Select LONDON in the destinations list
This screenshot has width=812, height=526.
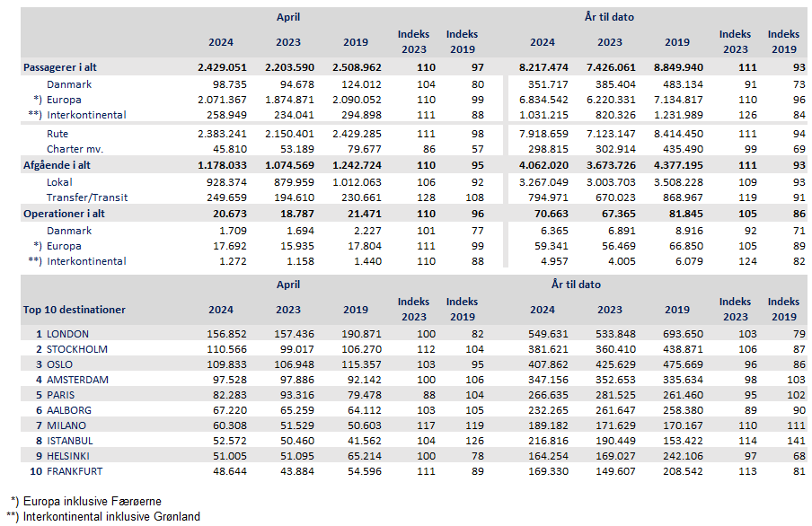coord(67,334)
